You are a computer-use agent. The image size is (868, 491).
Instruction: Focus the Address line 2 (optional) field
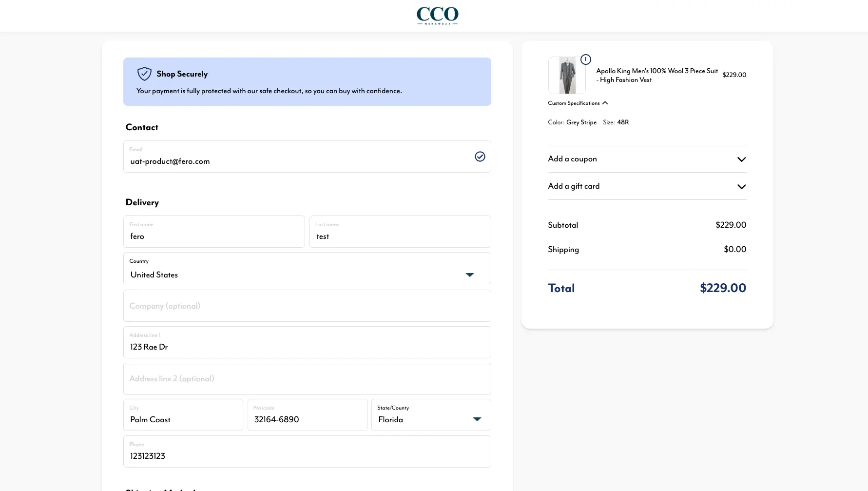point(307,379)
